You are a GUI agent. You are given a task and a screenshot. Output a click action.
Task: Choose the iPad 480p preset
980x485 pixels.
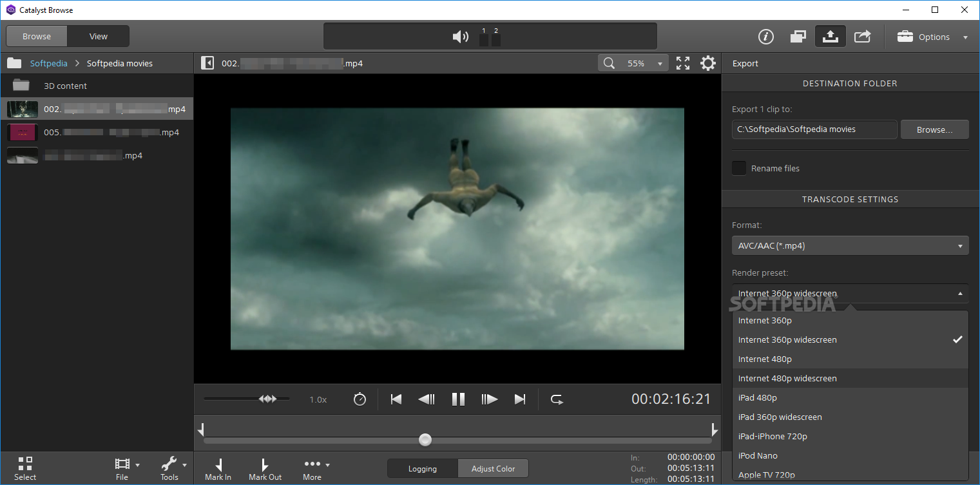[850, 397]
